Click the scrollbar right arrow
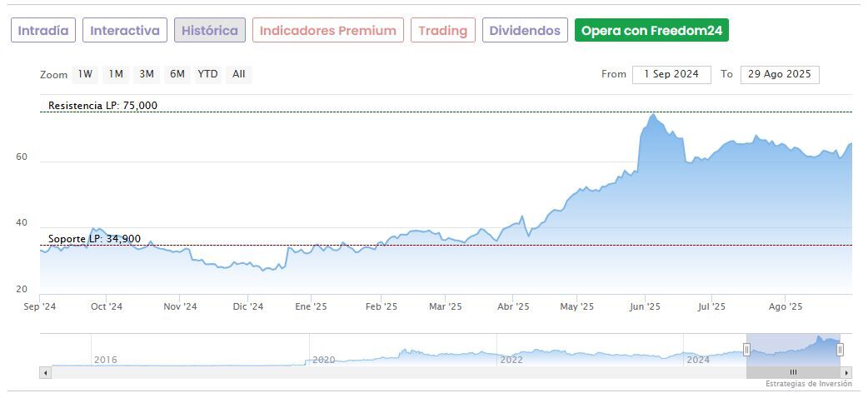The height and width of the screenshot is (398, 868). click(x=847, y=373)
